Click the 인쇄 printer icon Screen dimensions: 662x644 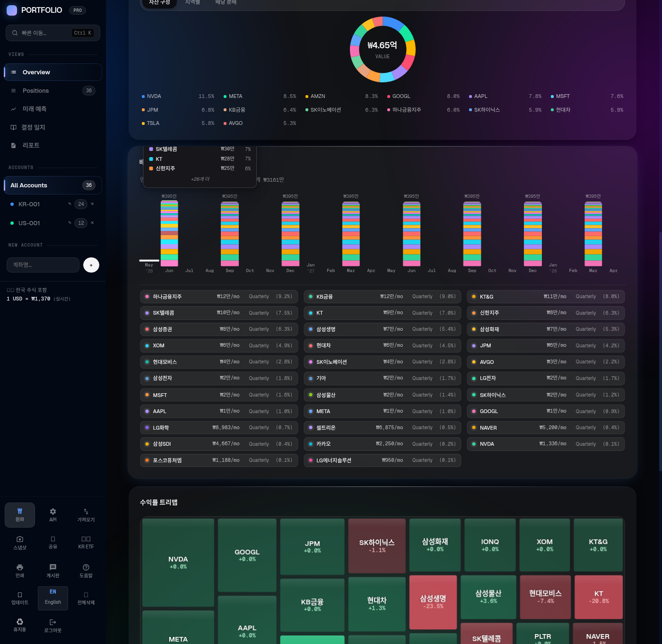(x=20, y=567)
